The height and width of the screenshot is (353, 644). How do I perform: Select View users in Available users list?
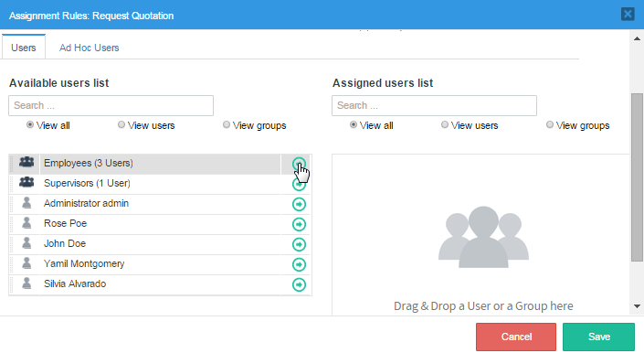[x=121, y=124]
